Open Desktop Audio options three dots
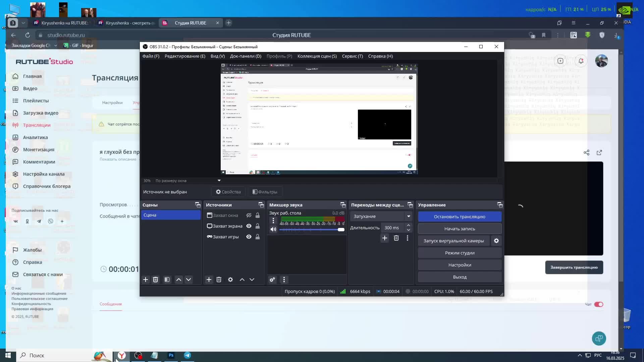 click(273, 221)
